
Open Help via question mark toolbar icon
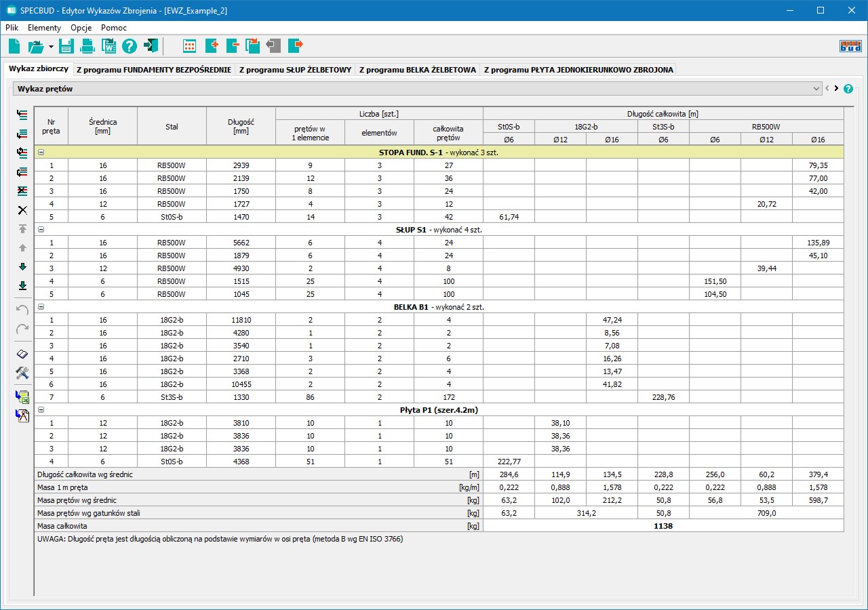(x=130, y=46)
